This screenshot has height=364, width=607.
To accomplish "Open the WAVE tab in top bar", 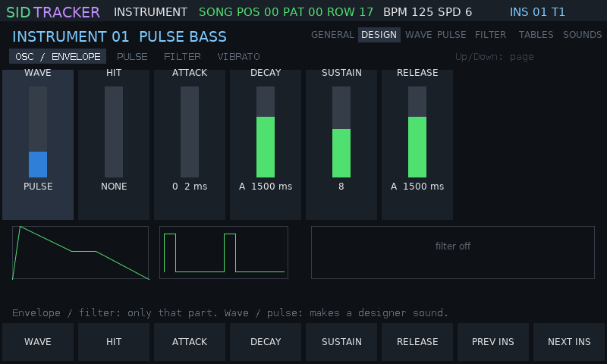I will click(x=419, y=35).
